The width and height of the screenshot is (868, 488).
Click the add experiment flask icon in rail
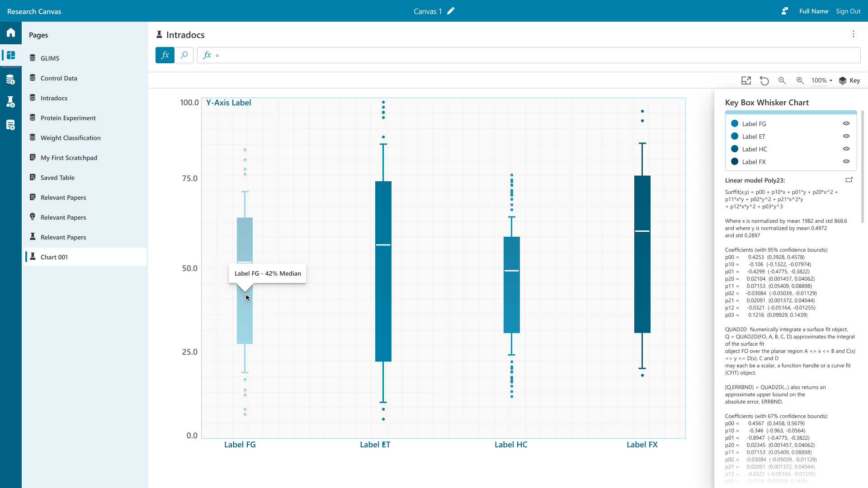pyautogui.click(x=11, y=102)
